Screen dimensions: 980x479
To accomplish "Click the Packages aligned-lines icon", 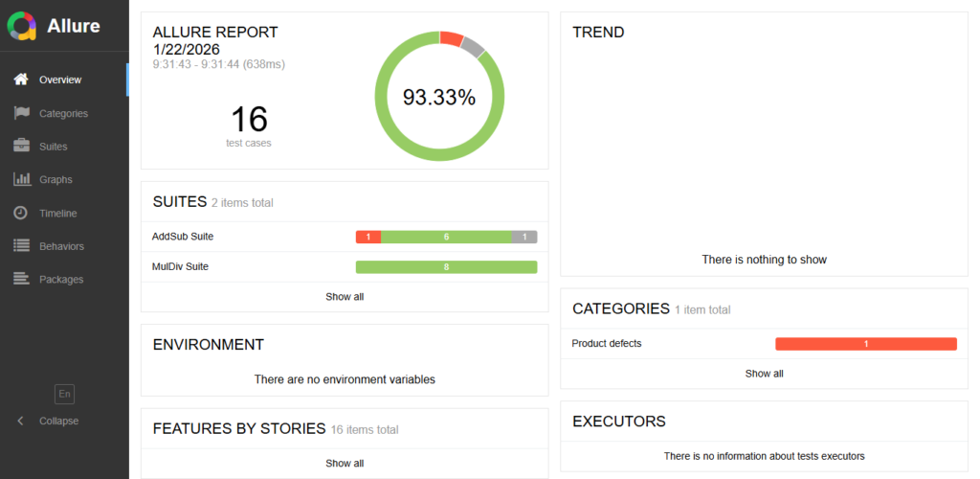I will click(x=21, y=280).
